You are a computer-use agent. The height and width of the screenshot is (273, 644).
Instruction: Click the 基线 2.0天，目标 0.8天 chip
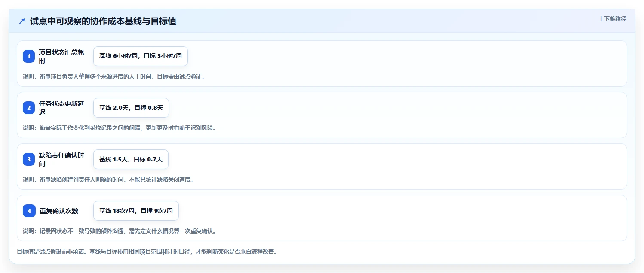131,108
